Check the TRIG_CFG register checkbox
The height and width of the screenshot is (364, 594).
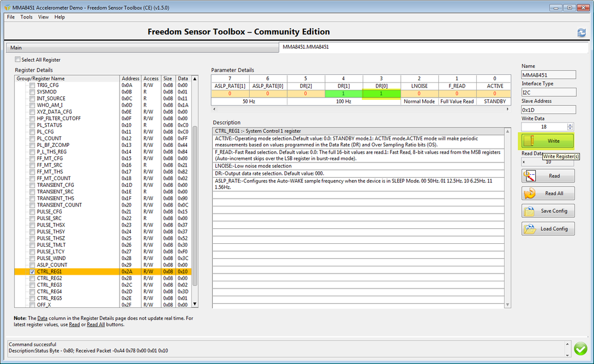32,86
